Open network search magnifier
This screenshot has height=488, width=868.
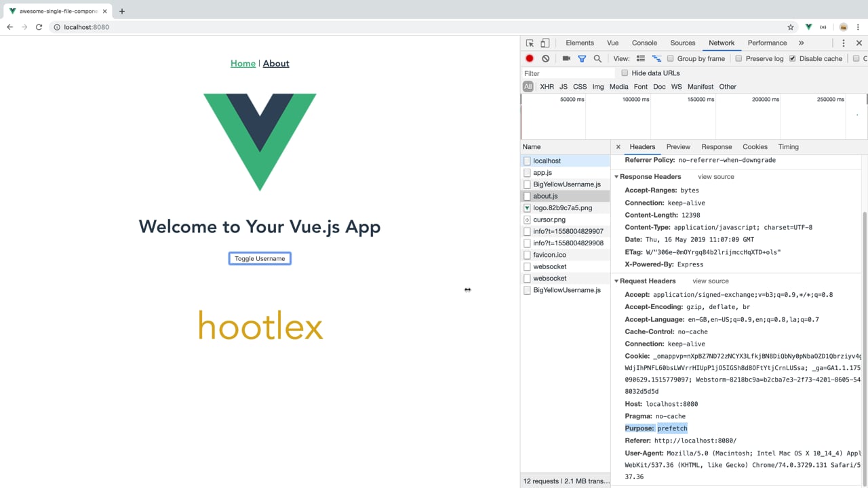(597, 59)
